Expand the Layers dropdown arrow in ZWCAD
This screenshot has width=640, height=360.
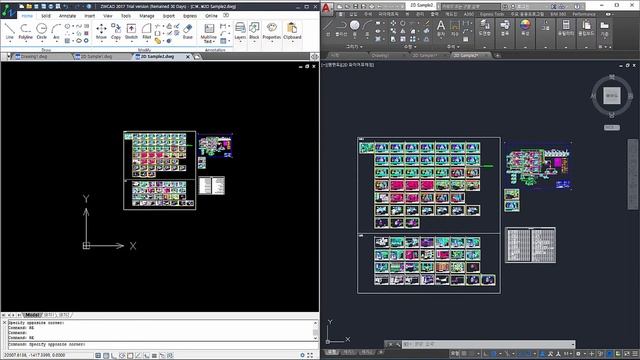coord(240,42)
